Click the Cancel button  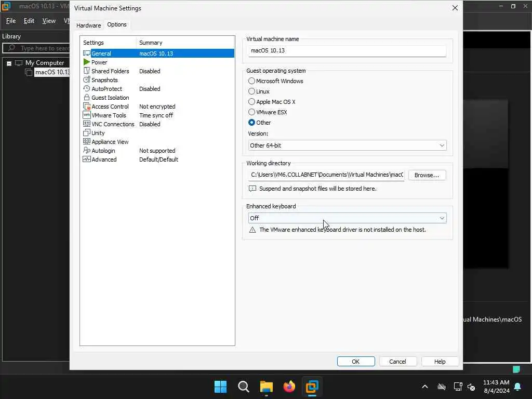click(397, 362)
